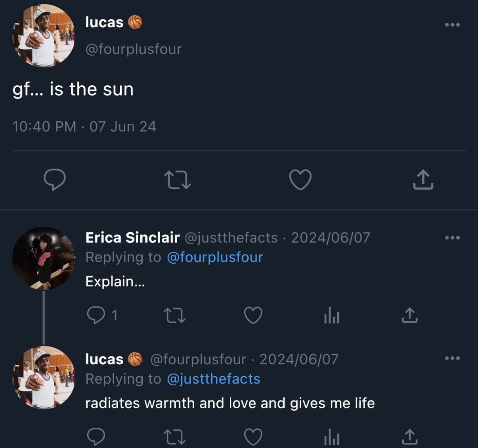Open @fourplusfour mention link in Erica's reply

click(215, 257)
